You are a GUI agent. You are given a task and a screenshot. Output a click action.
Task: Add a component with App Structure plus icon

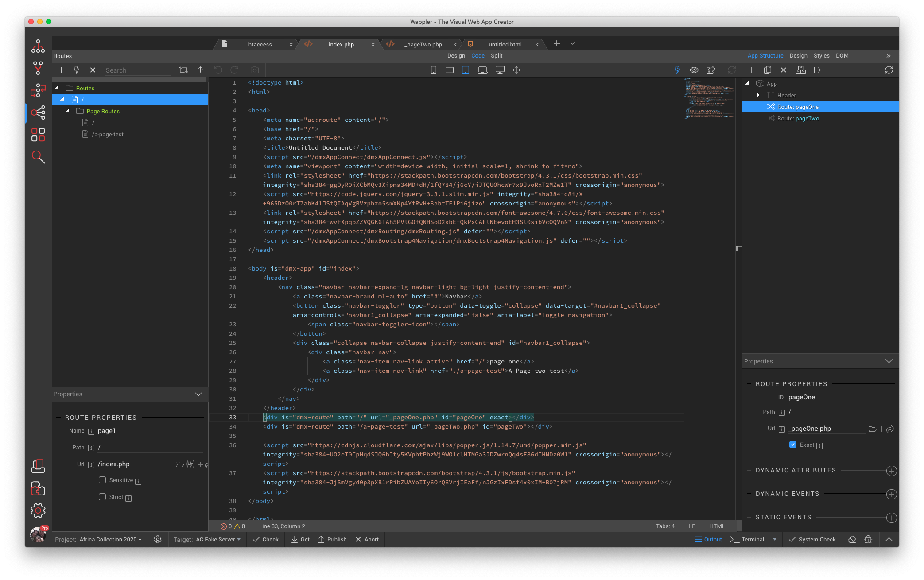pos(752,70)
